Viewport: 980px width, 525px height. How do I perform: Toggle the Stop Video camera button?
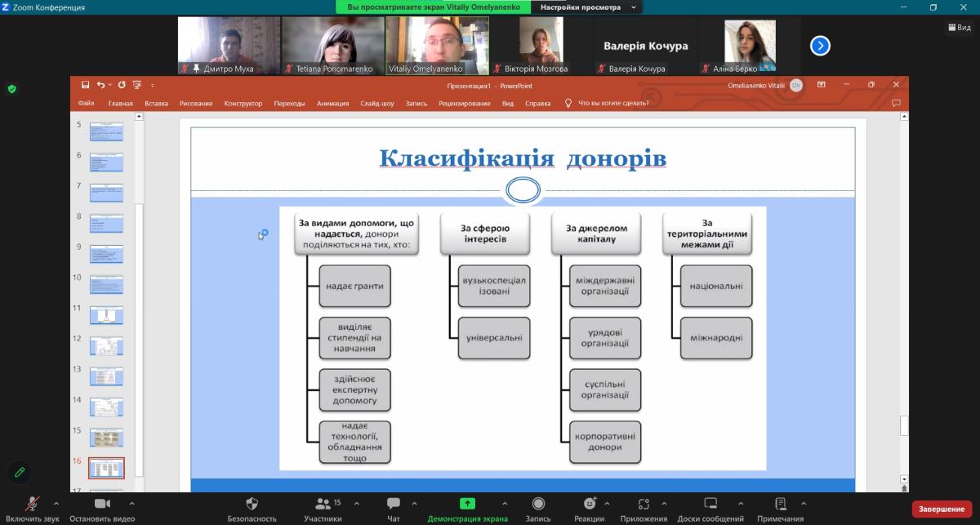[x=102, y=504]
